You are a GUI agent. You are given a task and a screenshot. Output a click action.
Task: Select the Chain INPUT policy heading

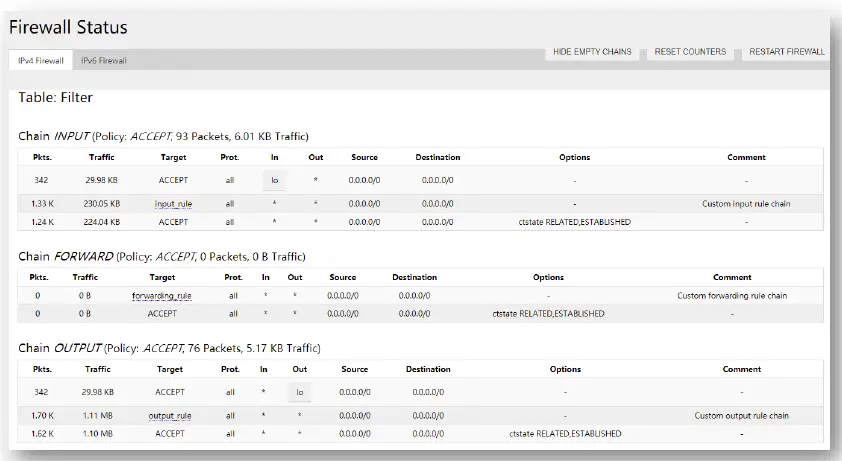click(x=163, y=136)
